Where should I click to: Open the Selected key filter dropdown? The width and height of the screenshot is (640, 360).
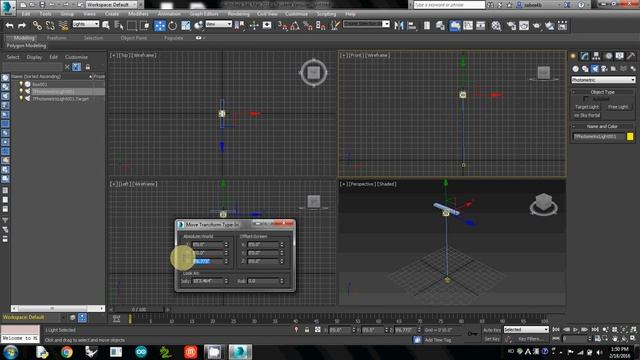click(526, 329)
